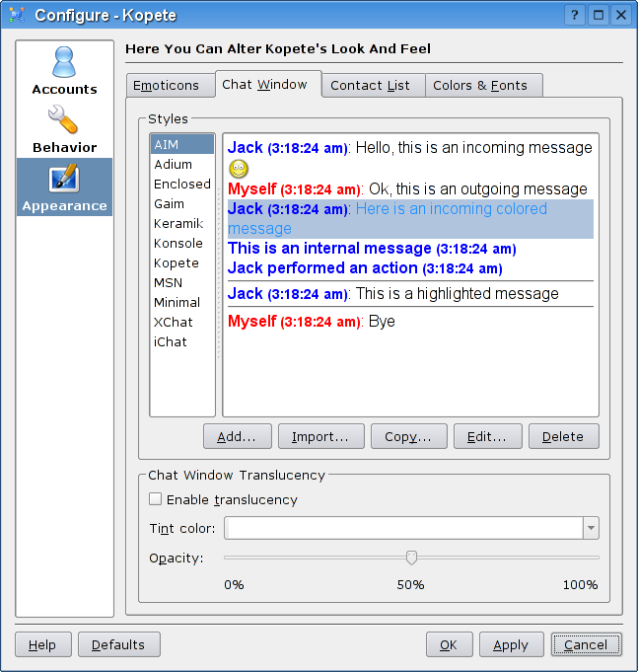
Task: Click the splitter between style list and preview
Action: point(219,274)
